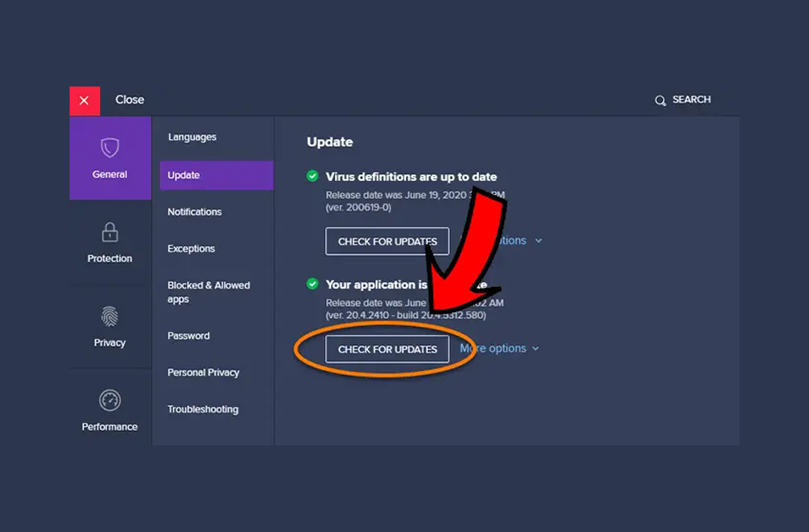Click green checkmark beside virus definitions status

pos(312,175)
